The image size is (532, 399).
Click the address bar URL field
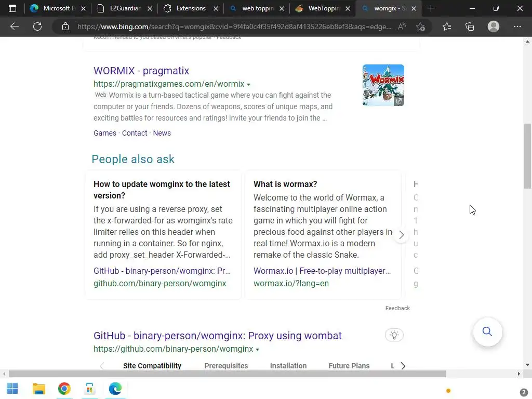pyautogui.click(x=234, y=26)
